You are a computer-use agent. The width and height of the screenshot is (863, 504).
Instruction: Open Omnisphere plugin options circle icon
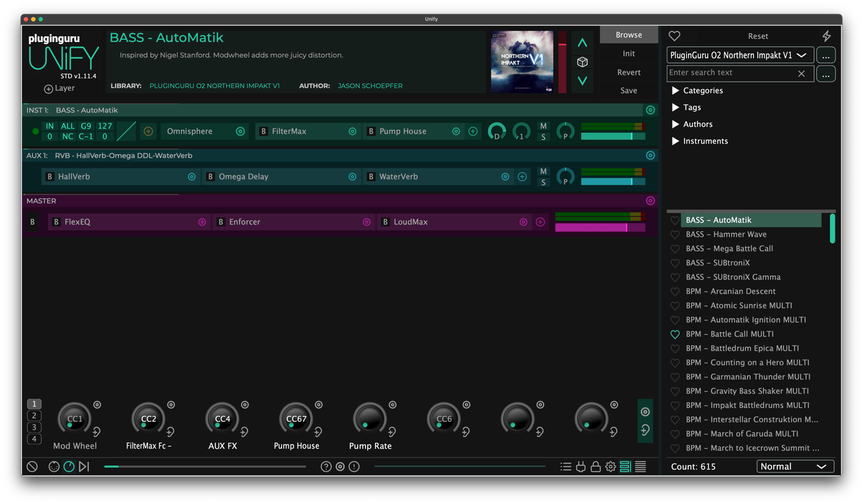click(x=240, y=131)
